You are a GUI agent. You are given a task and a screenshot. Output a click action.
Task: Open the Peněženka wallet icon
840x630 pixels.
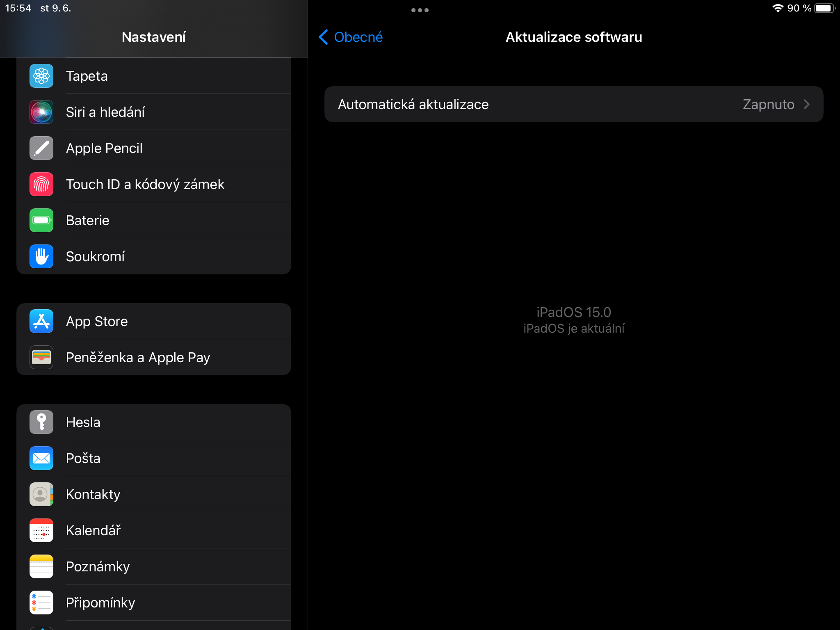[x=41, y=357]
